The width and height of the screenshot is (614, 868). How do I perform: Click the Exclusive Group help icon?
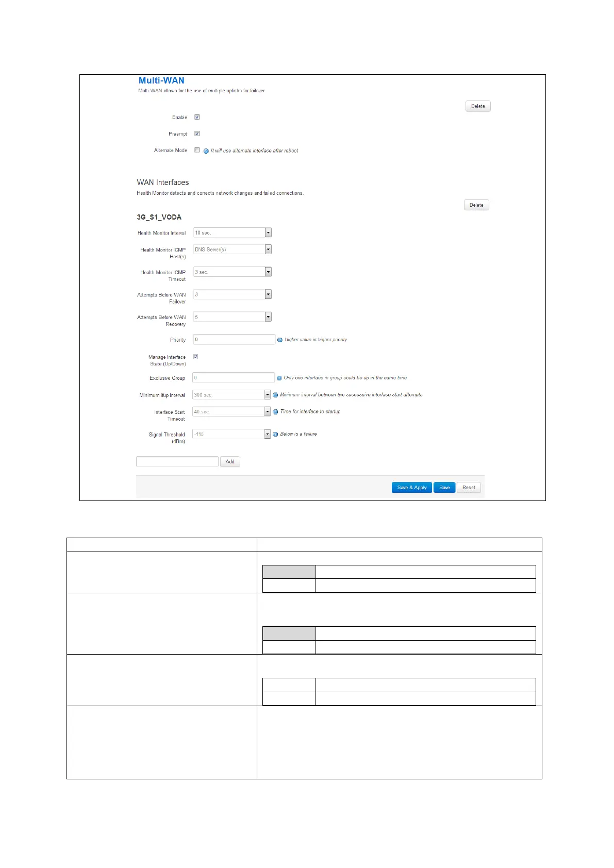(279, 378)
